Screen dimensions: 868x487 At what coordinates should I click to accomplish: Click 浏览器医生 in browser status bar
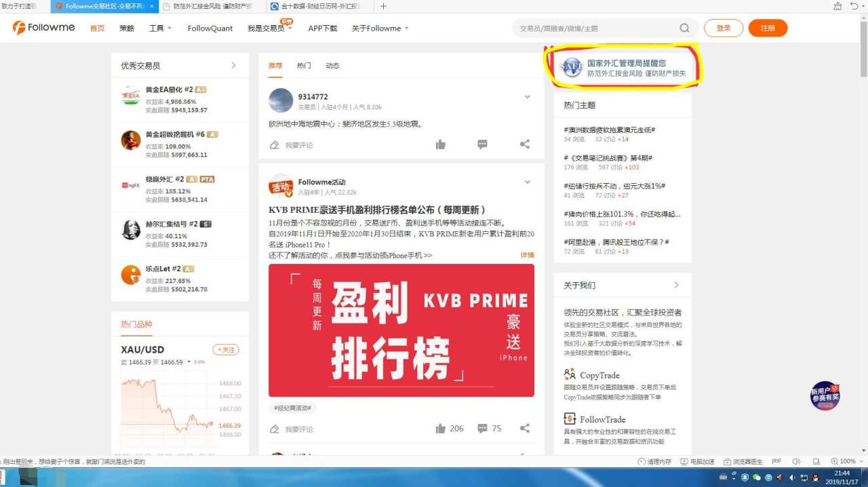743,461
